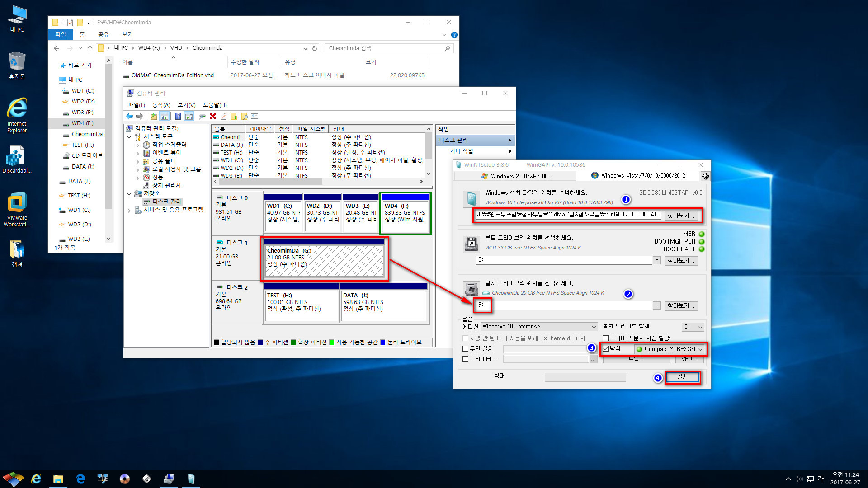Open Microsoft Edge from the taskbar
Screen dimensions: 868x488
click(80, 479)
